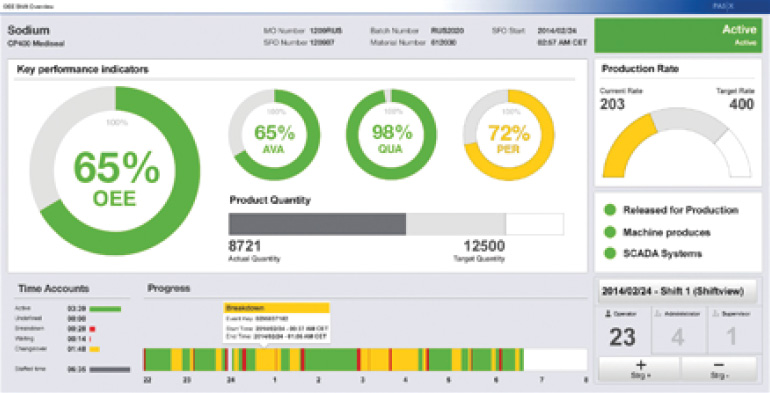Click the Target Quantity value 12500
The height and width of the screenshot is (393, 770).
(x=484, y=246)
